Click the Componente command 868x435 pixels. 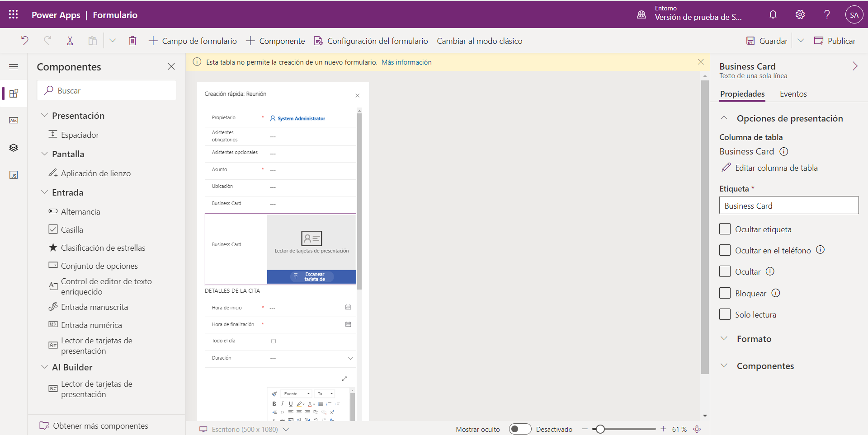275,41
